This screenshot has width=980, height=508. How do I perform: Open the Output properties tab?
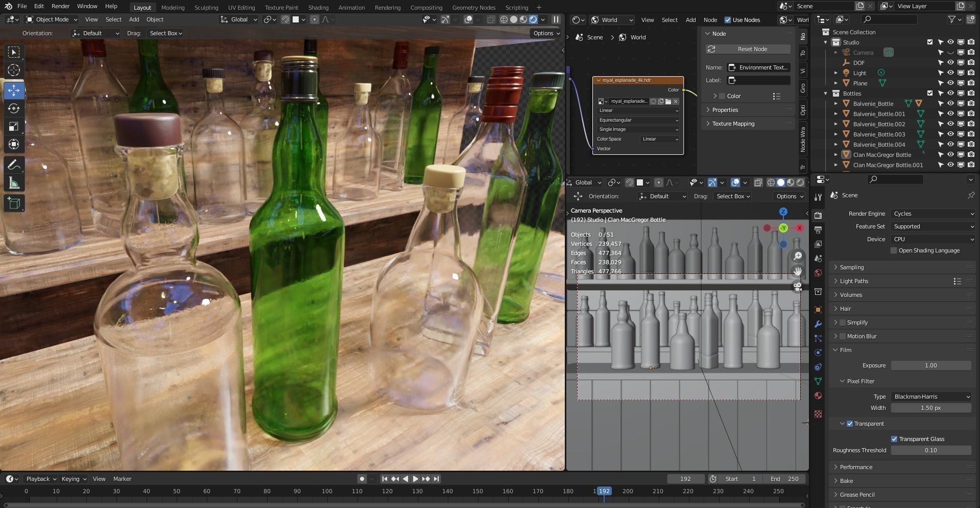[818, 230]
